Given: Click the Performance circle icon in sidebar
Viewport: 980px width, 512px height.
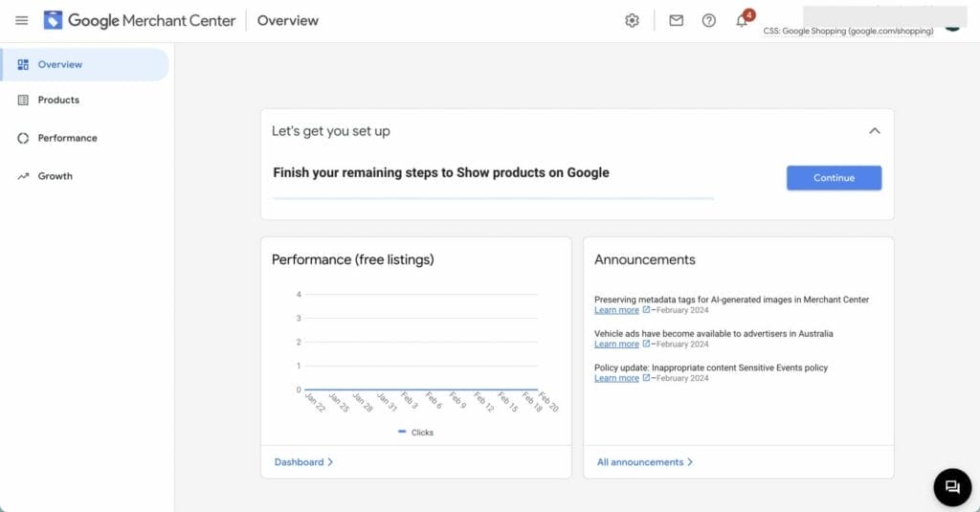Looking at the screenshot, I should point(23,138).
